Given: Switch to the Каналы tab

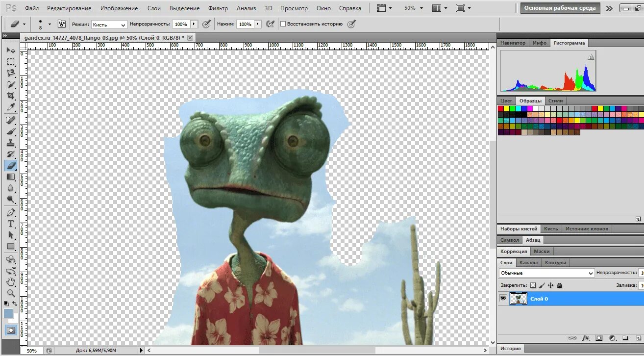Looking at the screenshot, I should (529, 262).
